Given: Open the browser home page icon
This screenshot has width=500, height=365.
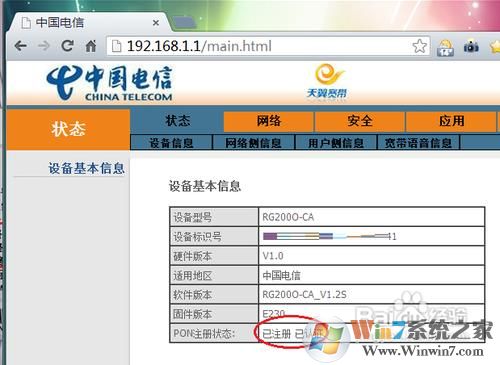Looking at the screenshot, I should click(x=90, y=46).
